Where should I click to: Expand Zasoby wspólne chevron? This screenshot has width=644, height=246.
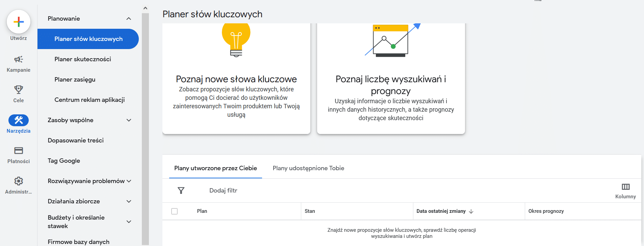[129, 120]
